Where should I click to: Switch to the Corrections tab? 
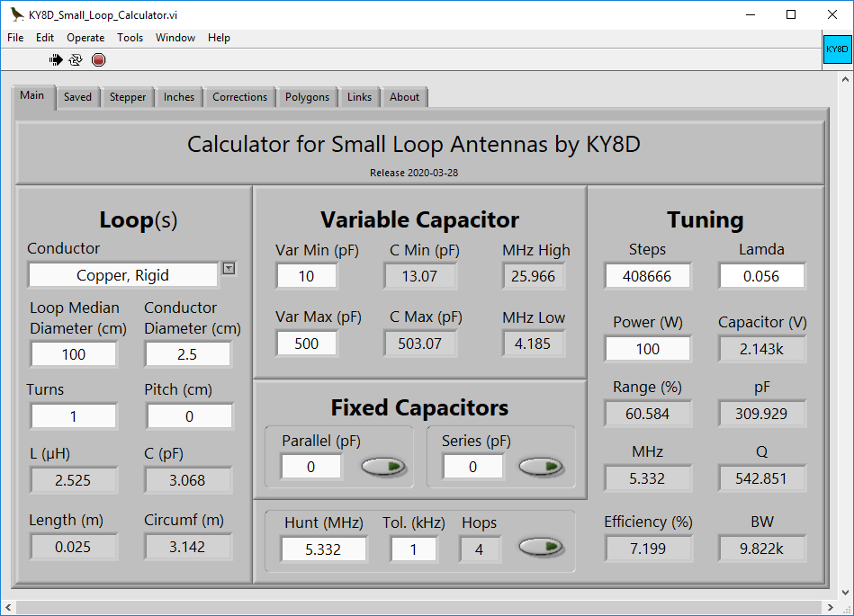click(x=240, y=97)
